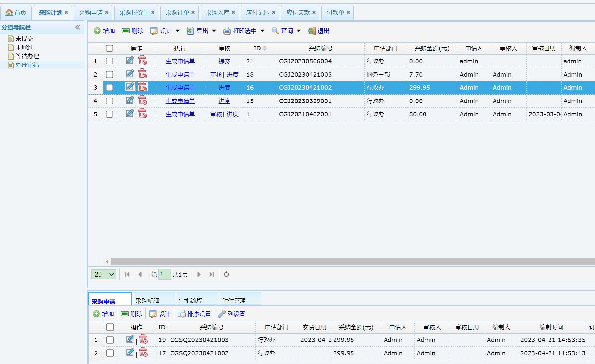The width and height of the screenshot is (595, 364).
Task: Click 生成申请单 link in row 5
Action: click(180, 114)
